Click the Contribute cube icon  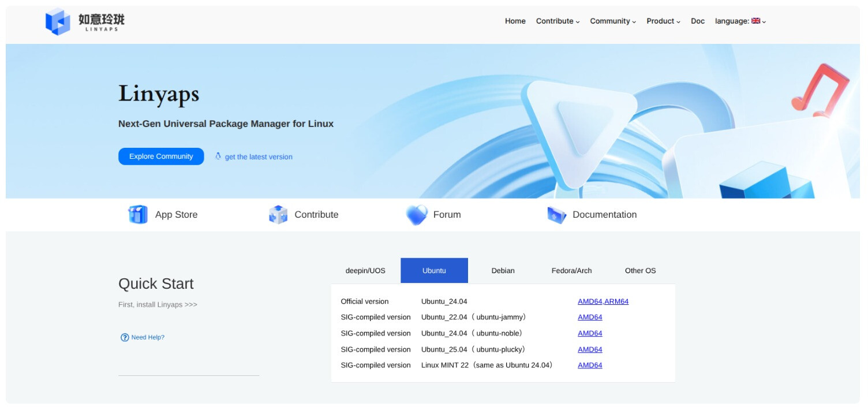pyautogui.click(x=278, y=215)
